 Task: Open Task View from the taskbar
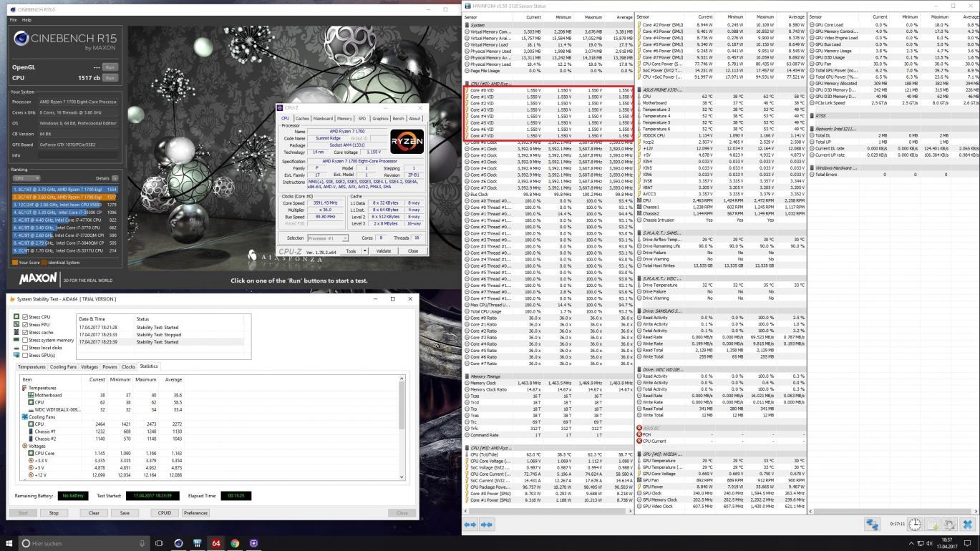[159, 543]
